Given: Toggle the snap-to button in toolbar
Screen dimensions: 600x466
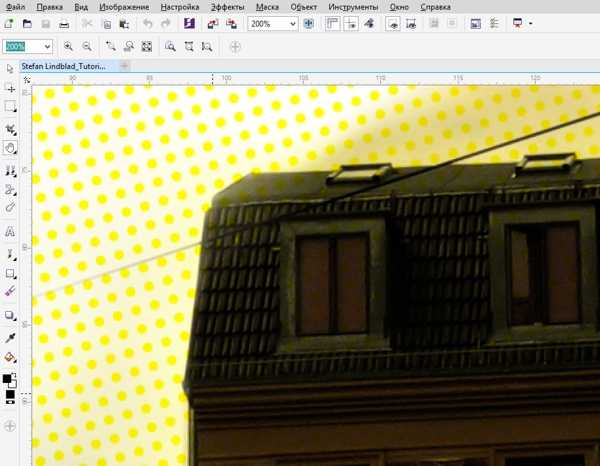Looking at the screenshot, I should click(x=369, y=24).
